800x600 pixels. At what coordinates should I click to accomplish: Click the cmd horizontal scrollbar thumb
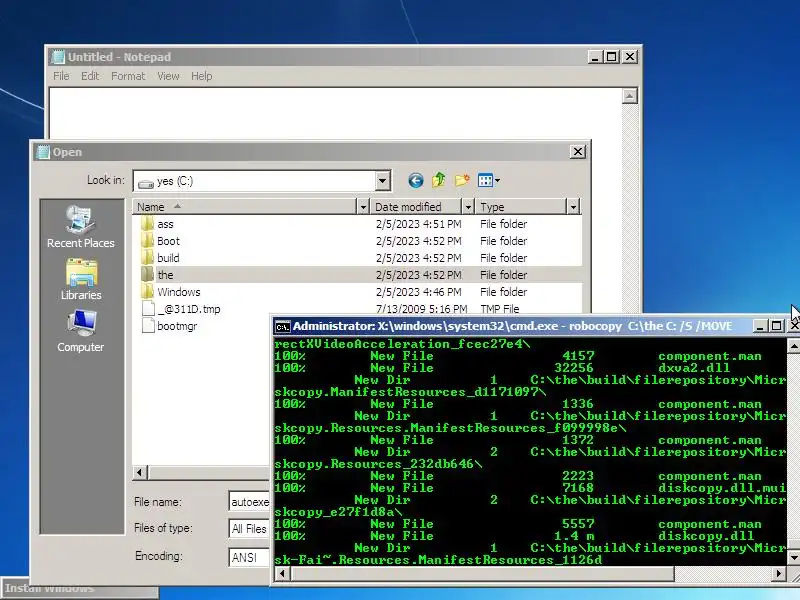(481, 574)
